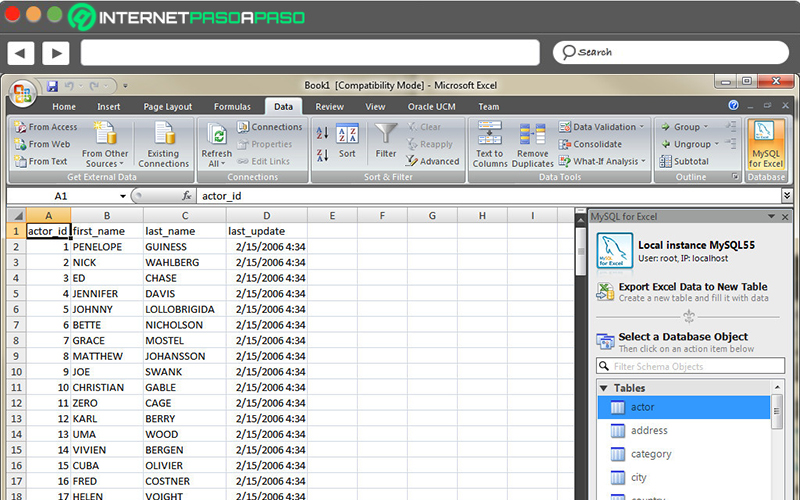Open the MySQL for Excel ribbon button
Image resolution: width=800 pixels, height=500 pixels.
(765, 145)
